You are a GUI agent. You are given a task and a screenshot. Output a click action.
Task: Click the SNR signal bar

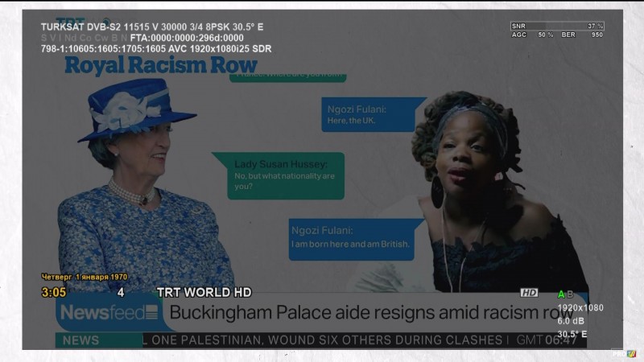click(x=557, y=26)
